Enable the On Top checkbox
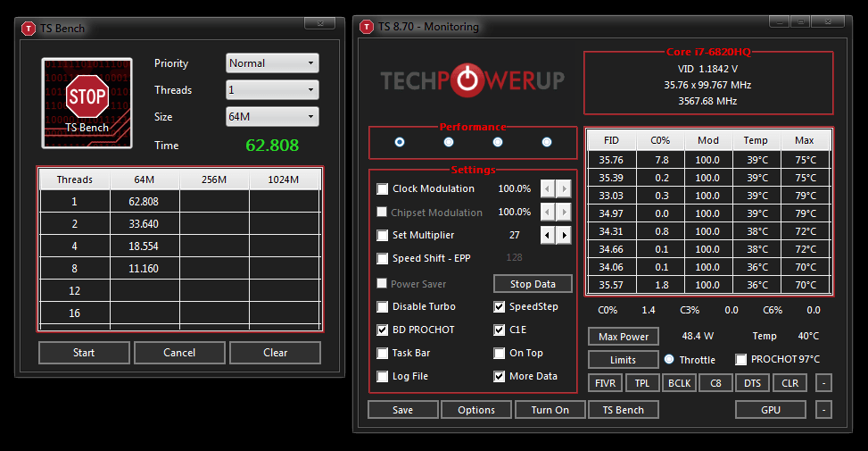The image size is (868, 451). [x=500, y=353]
